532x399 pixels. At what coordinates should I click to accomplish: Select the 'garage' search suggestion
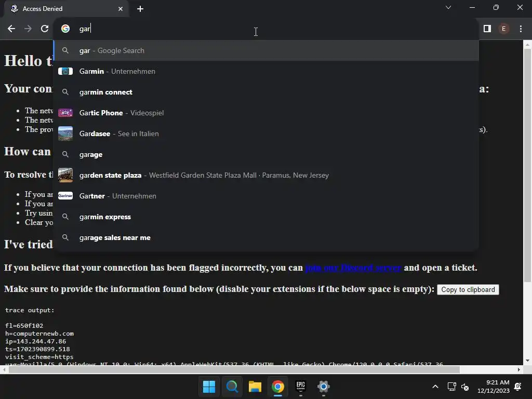coord(267,154)
